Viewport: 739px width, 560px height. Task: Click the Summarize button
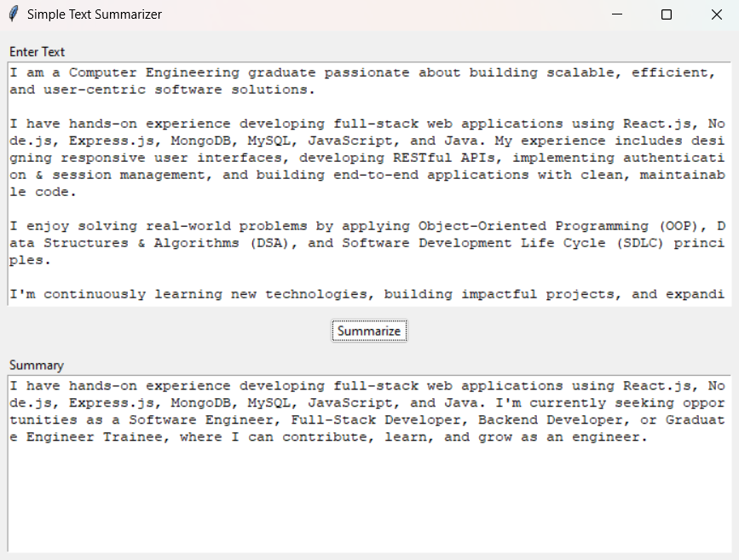pos(369,331)
